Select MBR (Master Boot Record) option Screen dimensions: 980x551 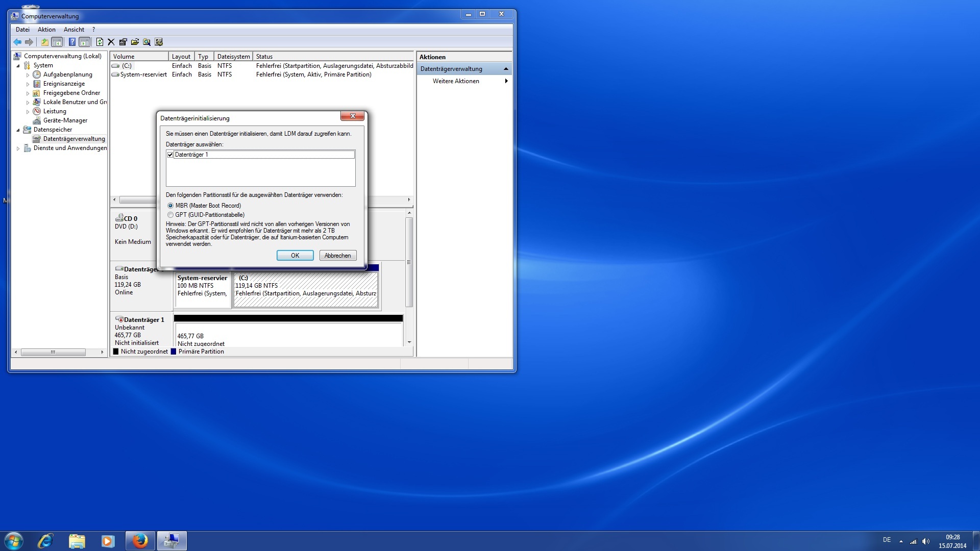(170, 206)
